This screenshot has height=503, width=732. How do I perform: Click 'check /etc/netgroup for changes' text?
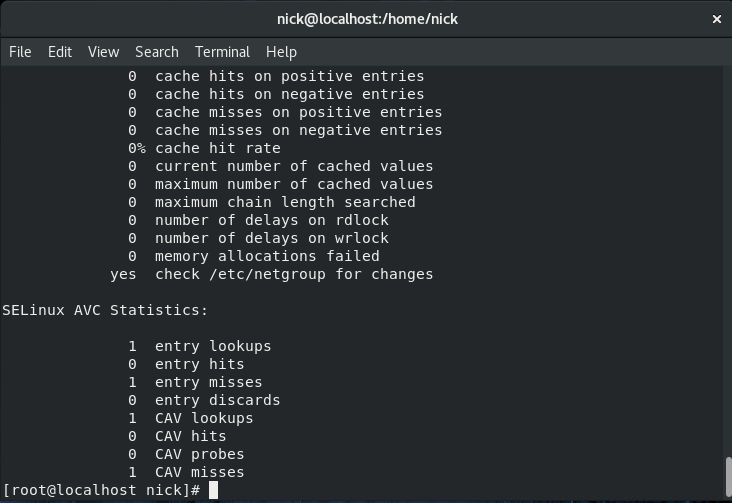point(294,274)
